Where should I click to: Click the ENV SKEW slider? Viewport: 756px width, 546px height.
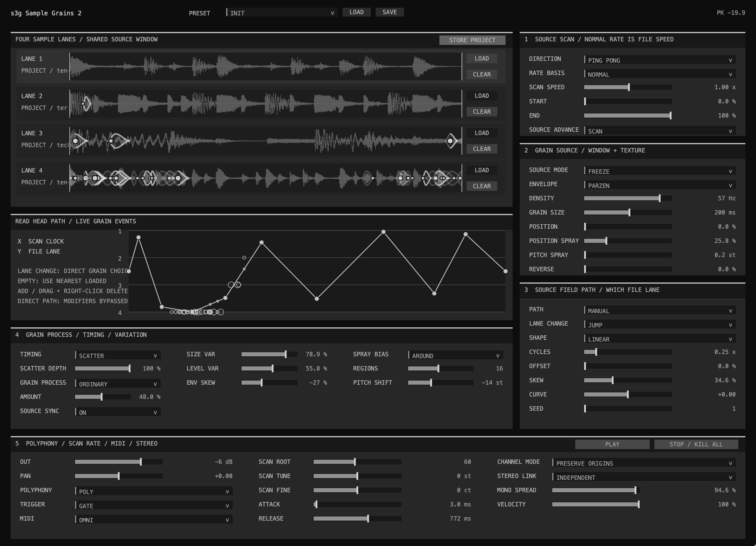click(x=269, y=383)
